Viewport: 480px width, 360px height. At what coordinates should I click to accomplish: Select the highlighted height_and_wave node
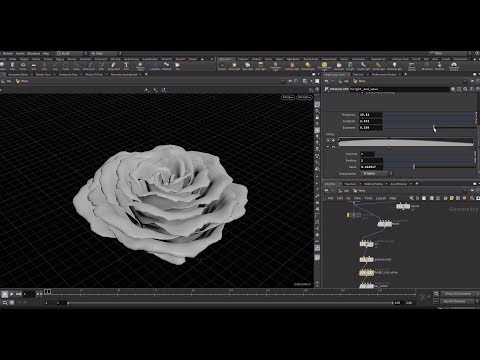(366, 273)
